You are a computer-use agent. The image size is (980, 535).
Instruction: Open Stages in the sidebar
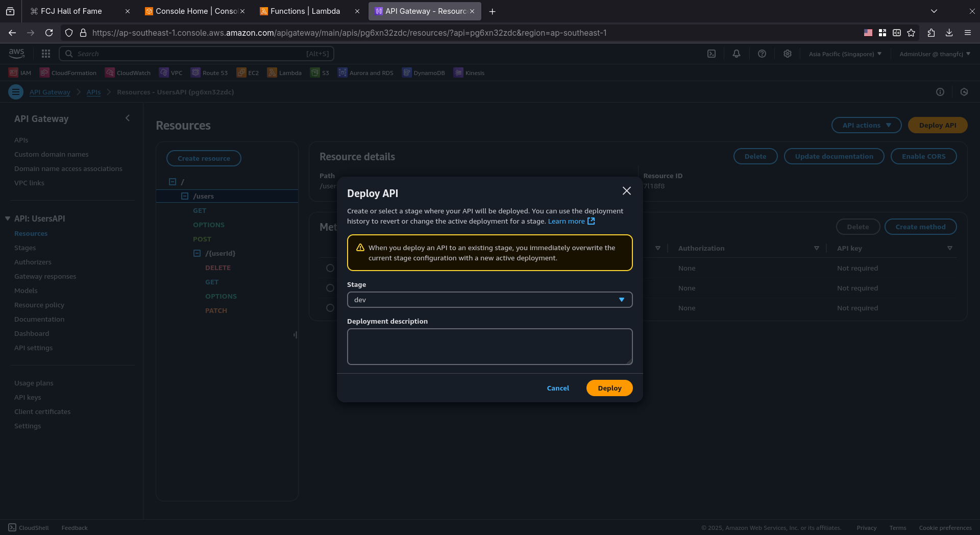click(25, 248)
